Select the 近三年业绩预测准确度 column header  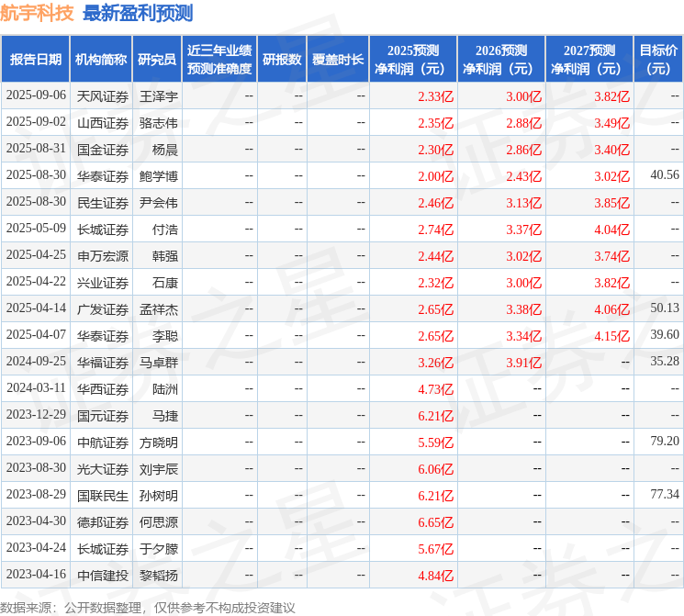[x=219, y=60]
